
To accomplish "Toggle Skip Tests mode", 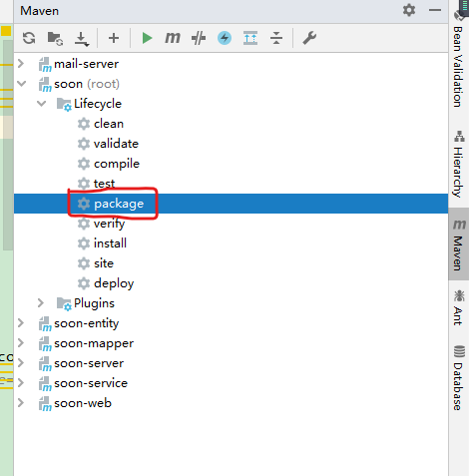I will point(199,38).
